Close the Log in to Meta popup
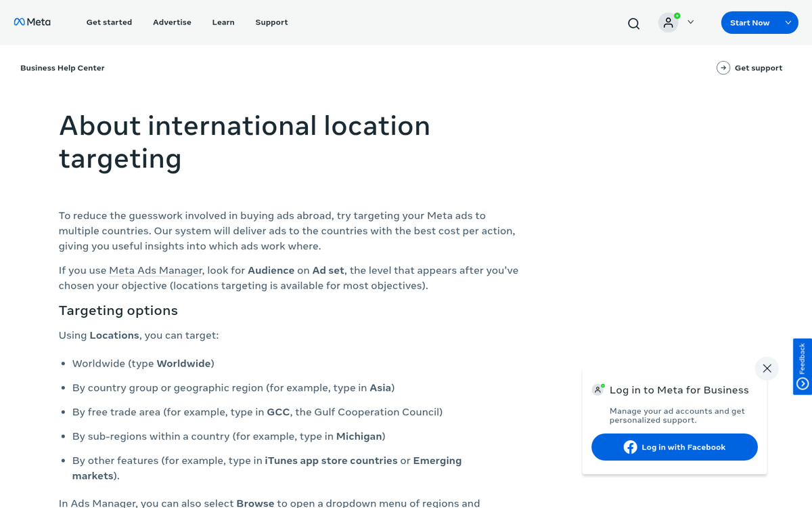The image size is (812, 508). coord(767,368)
